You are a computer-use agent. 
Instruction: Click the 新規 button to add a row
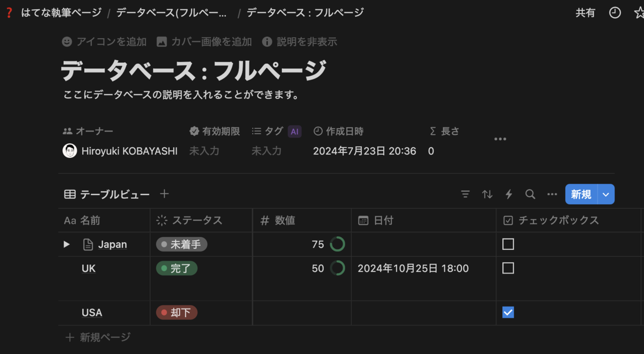click(582, 194)
